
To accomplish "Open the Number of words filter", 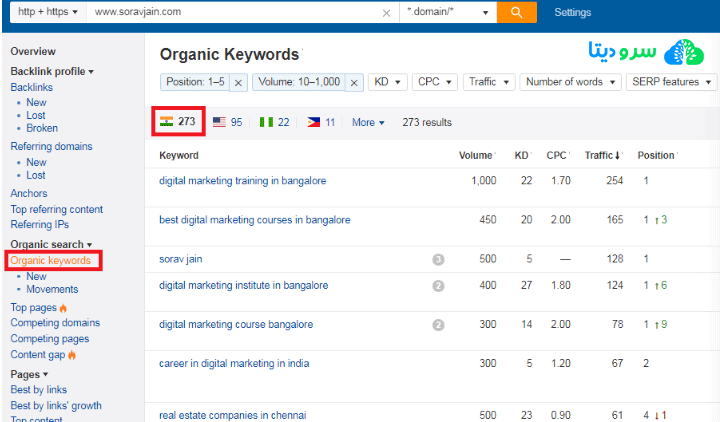I will point(569,82).
